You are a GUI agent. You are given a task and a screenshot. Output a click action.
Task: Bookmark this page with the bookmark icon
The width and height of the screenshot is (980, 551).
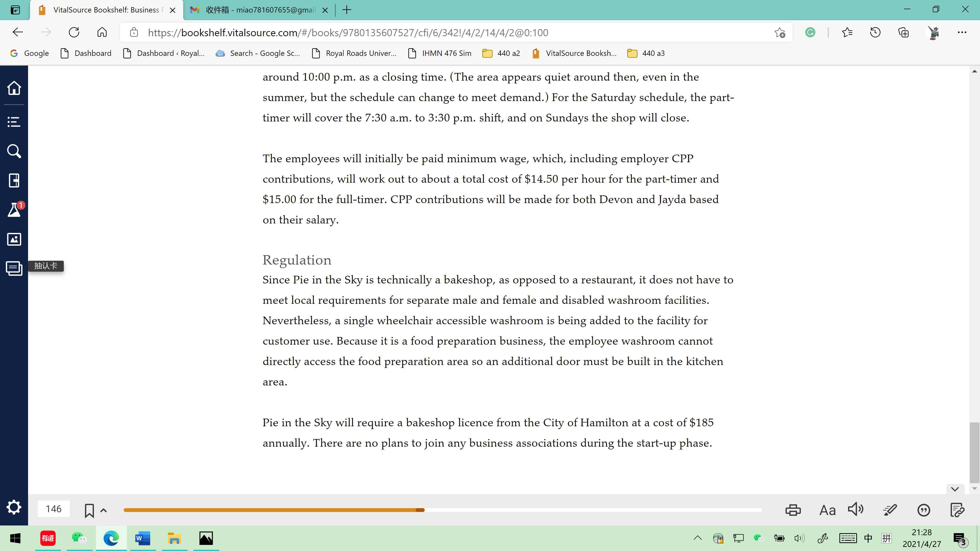click(89, 510)
